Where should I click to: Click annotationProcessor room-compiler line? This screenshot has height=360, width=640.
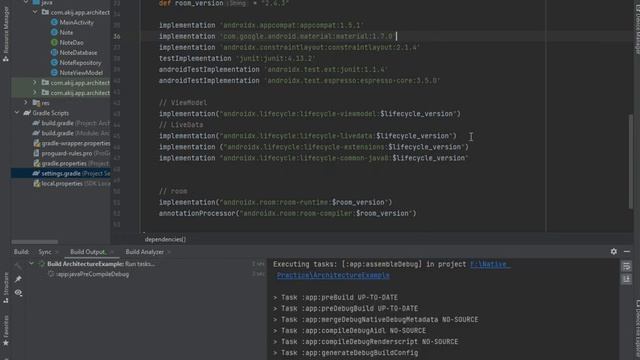point(288,213)
